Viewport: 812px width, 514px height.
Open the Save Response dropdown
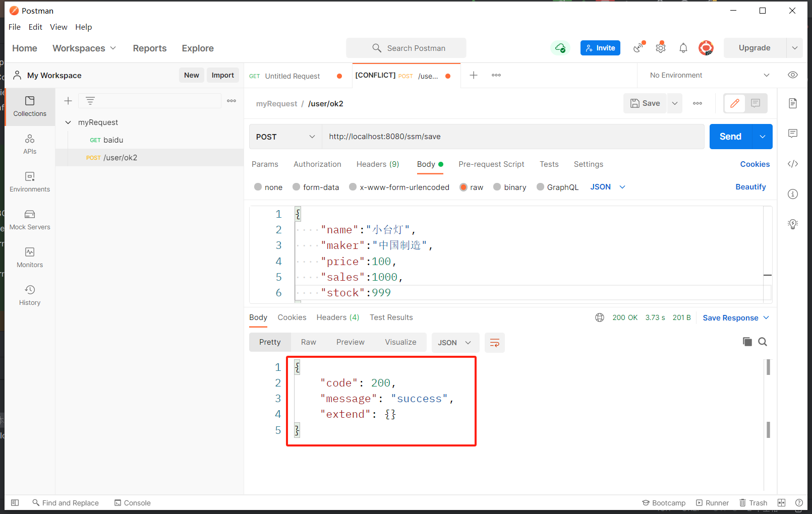[736, 318]
